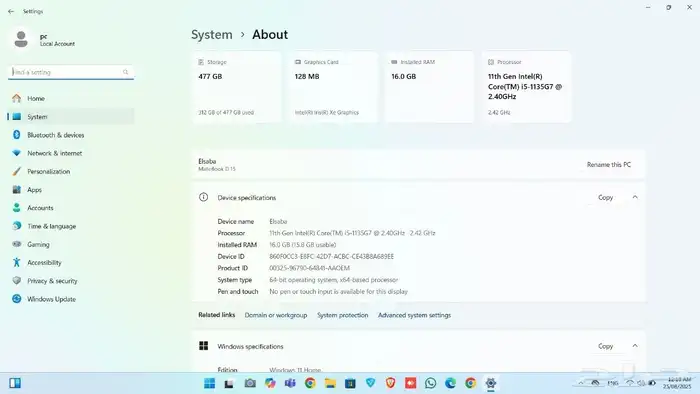The height and width of the screenshot is (394, 700).
Task: Open Microsoft Store from the taskbar
Action: click(350, 383)
